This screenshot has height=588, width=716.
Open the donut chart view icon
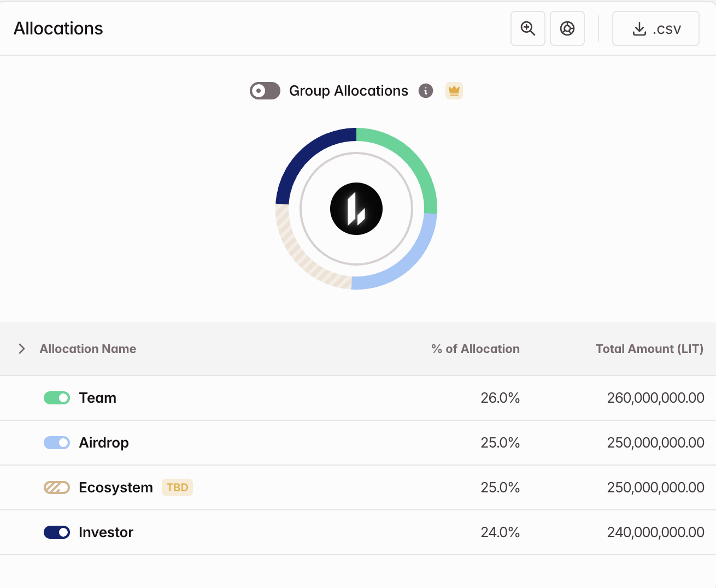567,28
